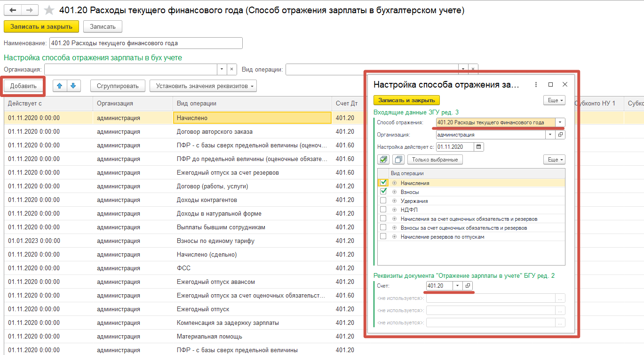Open the Счет 401.20 dropdown
Screen dimensions: 644x355
coord(458,286)
